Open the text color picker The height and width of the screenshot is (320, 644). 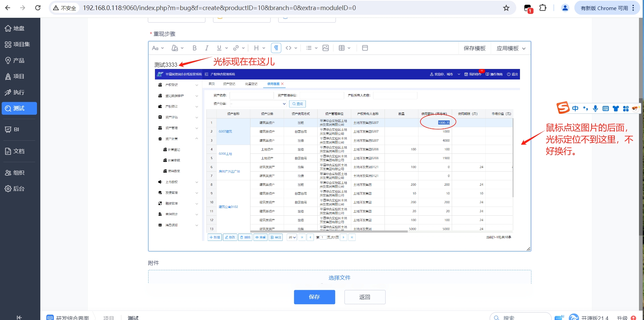click(177, 48)
